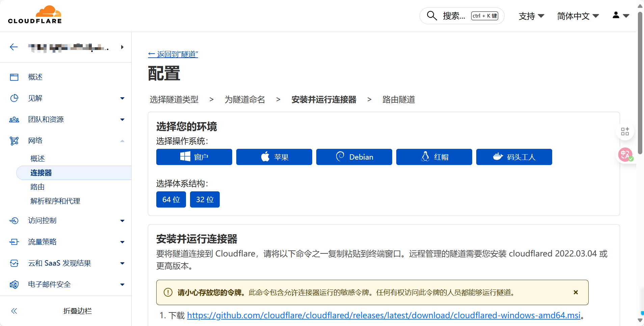The image size is (644, 326).
Task: Click the 流量策略 traffic icon
Action: (14, 242)
